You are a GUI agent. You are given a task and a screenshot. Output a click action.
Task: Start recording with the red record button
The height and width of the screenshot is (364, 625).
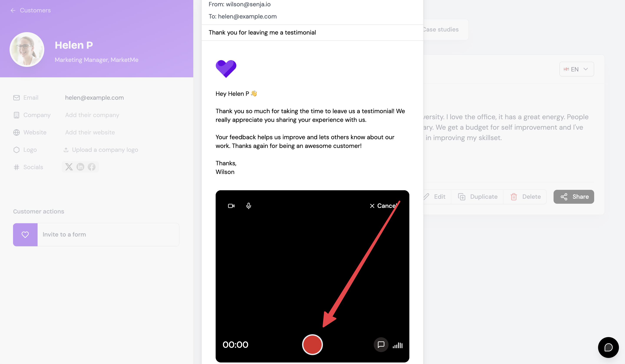click(312, 344)
